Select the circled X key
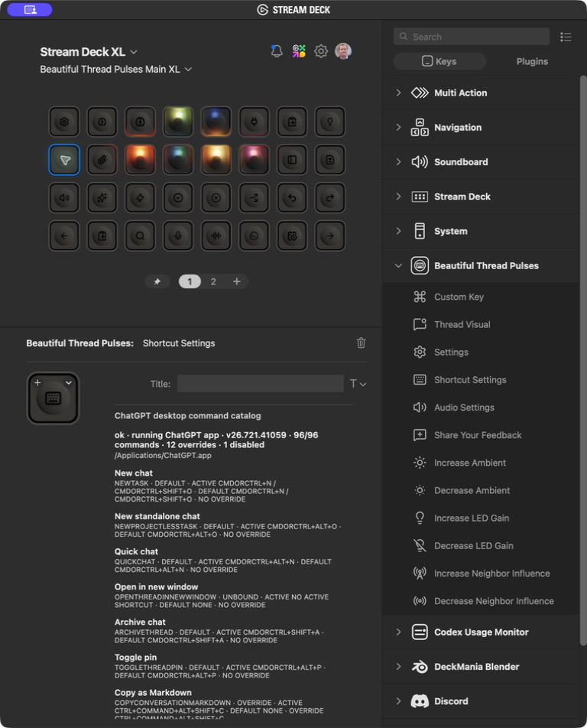587x728 pixels. pos(216,198)
